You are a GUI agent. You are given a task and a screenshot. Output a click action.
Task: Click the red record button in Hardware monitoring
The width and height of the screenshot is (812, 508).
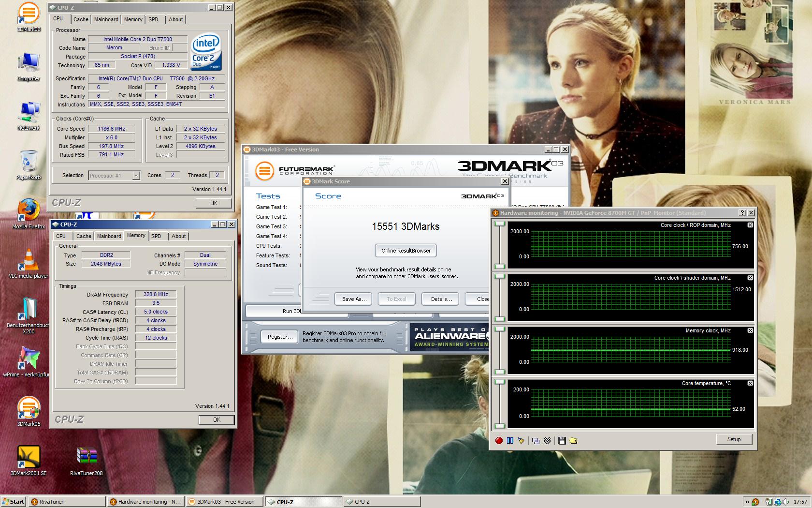[499, 440]
